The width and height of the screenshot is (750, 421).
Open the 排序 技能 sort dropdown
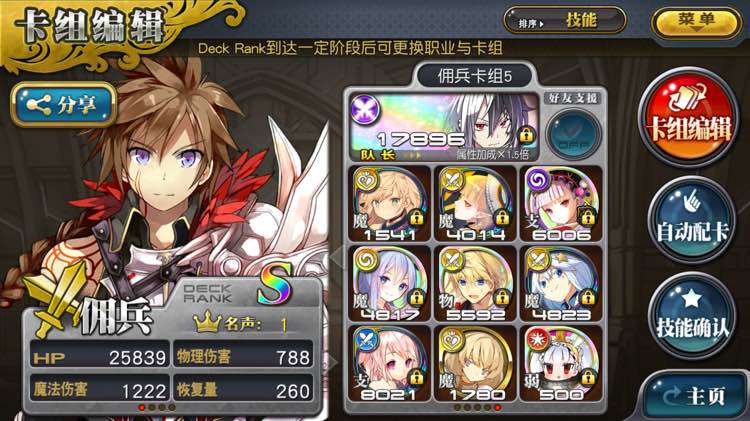[564, 22]
